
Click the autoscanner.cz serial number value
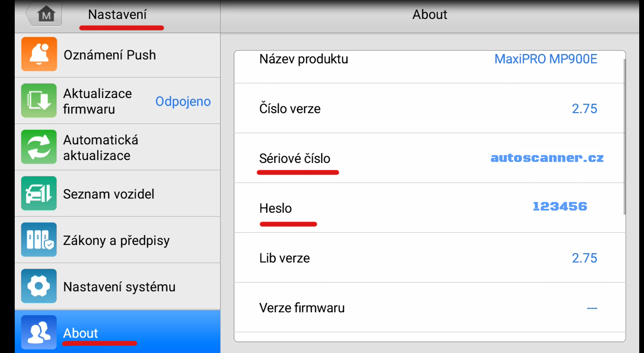[x=547, y=158]
